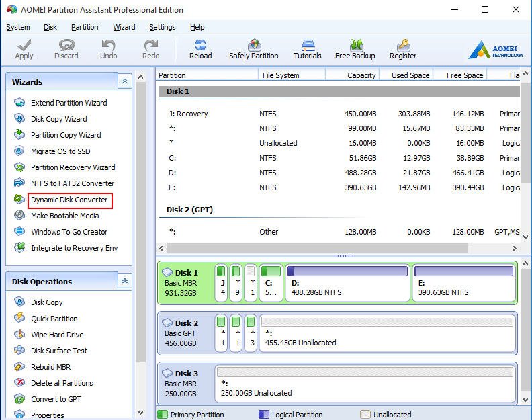532x420 pixels.
Task: Select Disk 1 Basic MBR label
Action: click(181, 283)
